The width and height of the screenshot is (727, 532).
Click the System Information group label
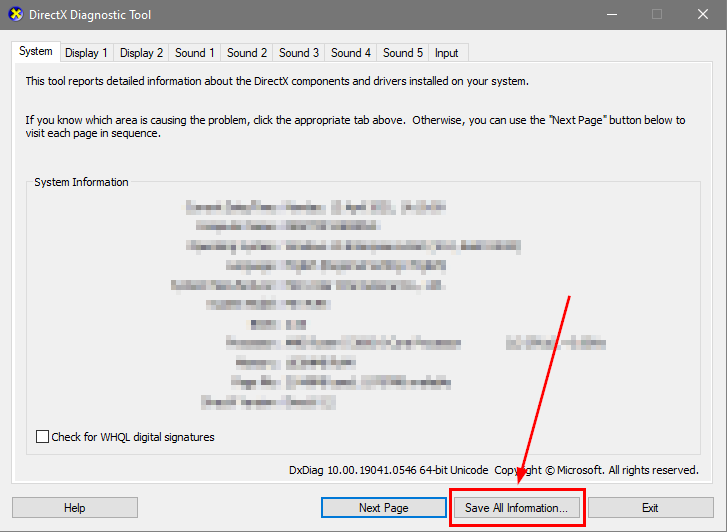coord(81,183)
